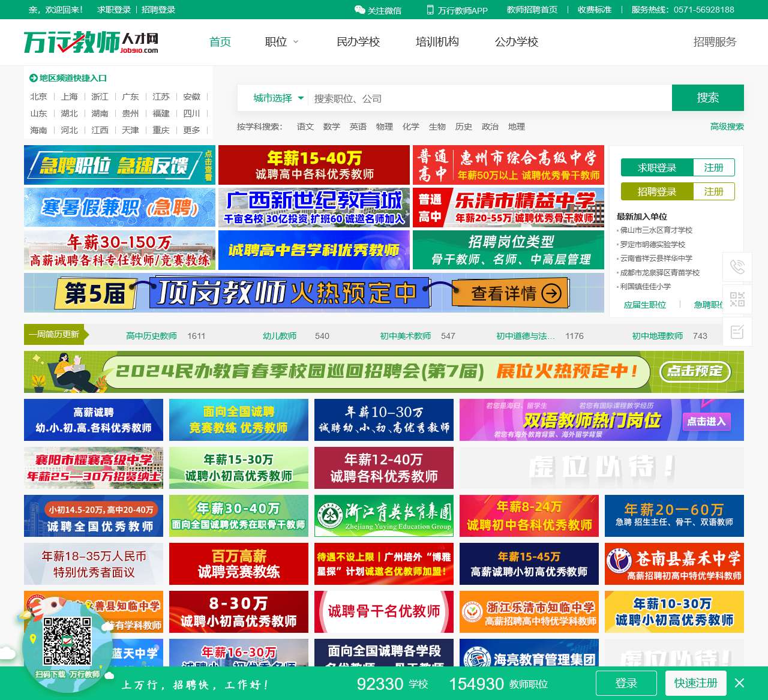This screenshot has width=768, height=700.
Task: Open 苍南县嘉禾中学 ad
Action: pyautogui.click(x=674, y=564)
